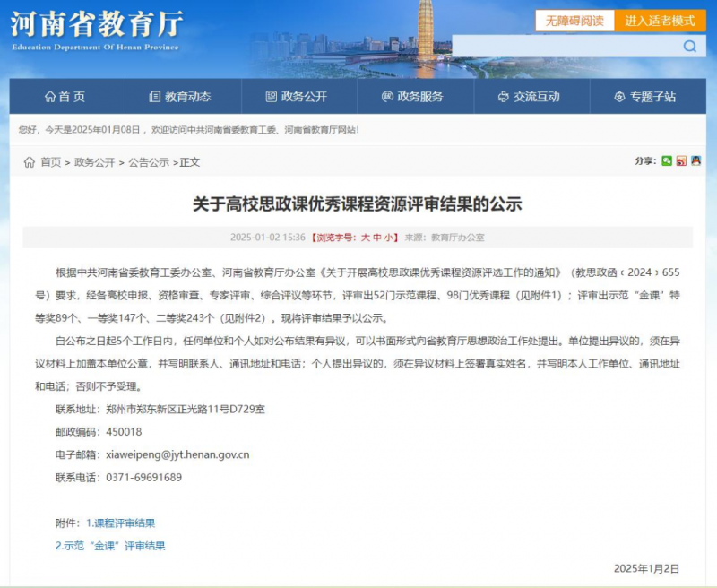Set article font size to 中
717x588 pixels.
click(377, 238)
